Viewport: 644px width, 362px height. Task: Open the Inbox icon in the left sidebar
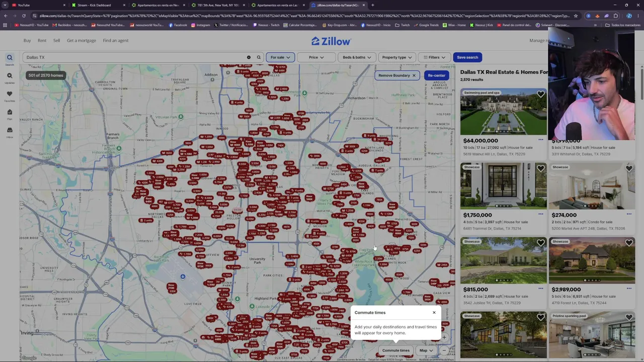point(10,130)
